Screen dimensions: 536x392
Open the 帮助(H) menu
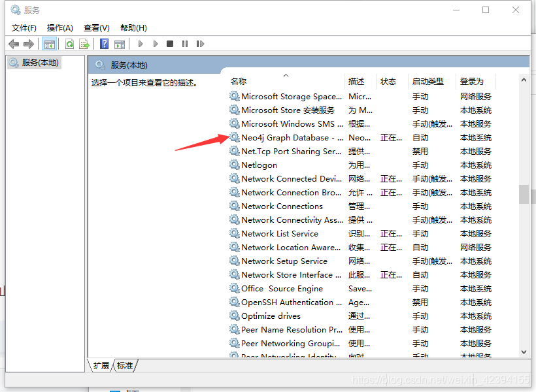[133, 28]
